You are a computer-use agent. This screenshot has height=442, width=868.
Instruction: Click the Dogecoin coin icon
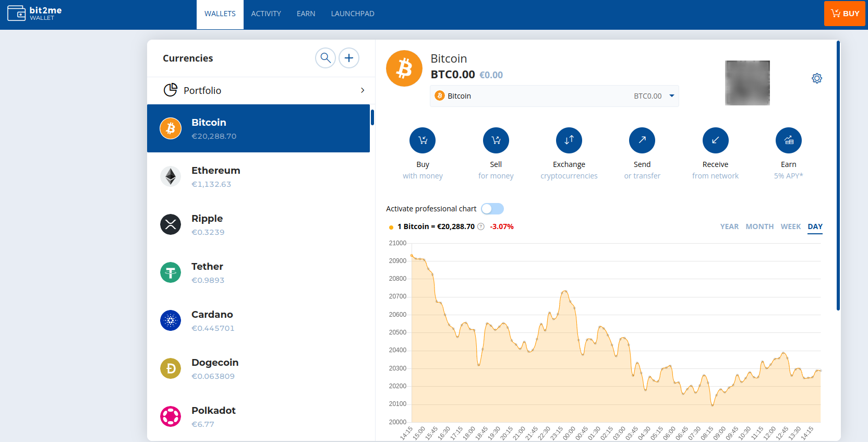(171, 368)
